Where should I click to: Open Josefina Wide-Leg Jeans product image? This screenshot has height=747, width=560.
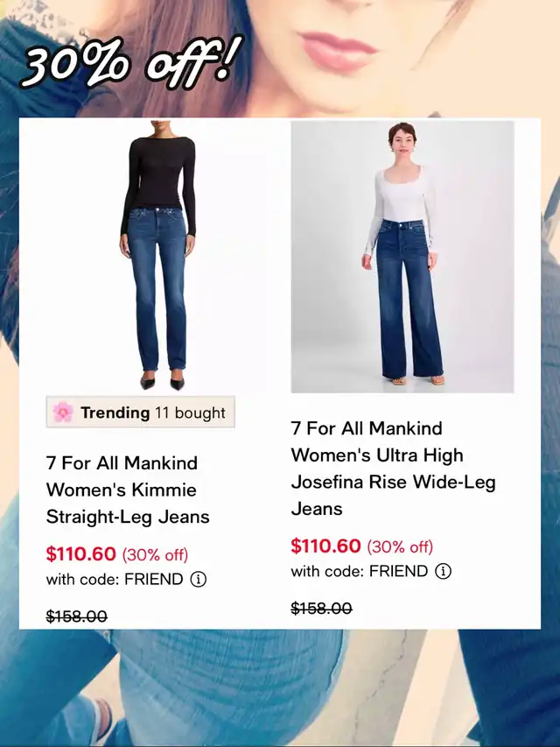[x=402, y=257]
